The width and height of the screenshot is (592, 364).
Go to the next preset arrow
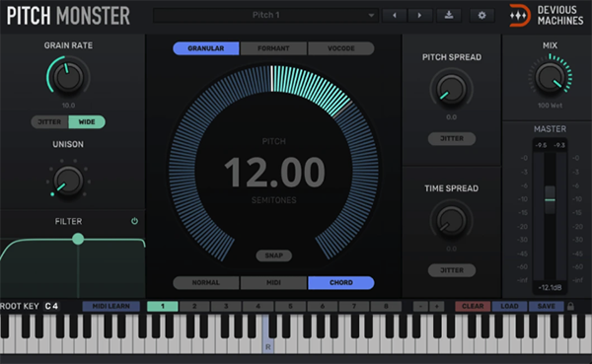coord(419,16)
